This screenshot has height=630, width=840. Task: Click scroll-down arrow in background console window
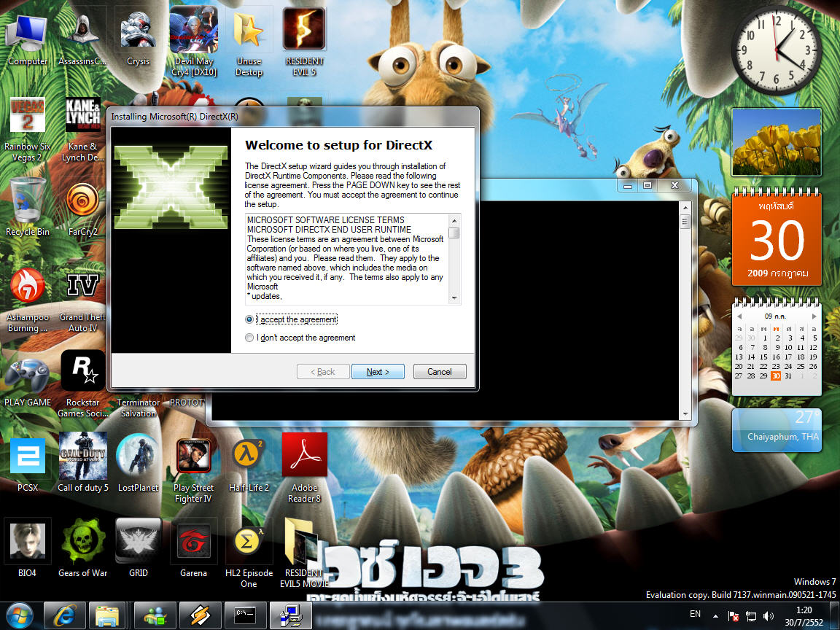click(x=685, y=413)
